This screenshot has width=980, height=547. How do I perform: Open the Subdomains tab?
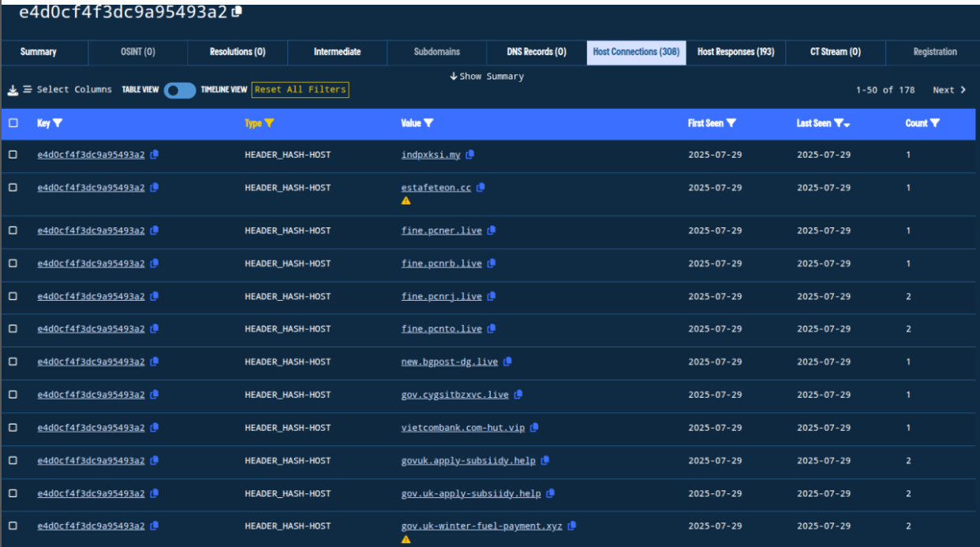pos(437,52)
